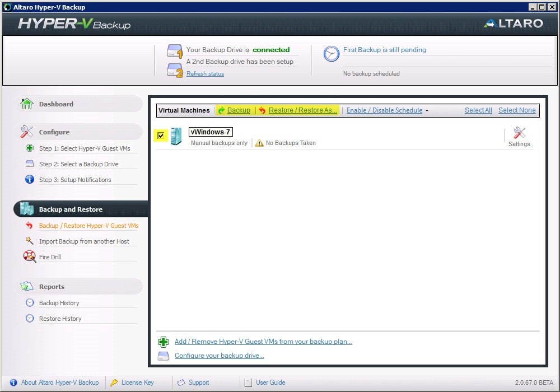560x392 pixels.
Task: Click the Restore History clock icon
Action: [x=30, y=318]
